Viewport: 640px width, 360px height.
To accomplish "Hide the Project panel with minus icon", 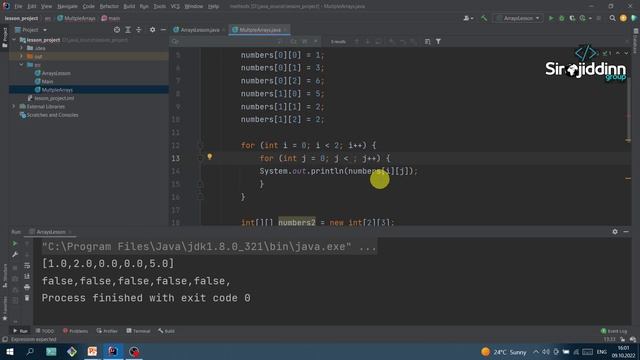I will pos(163,30).
